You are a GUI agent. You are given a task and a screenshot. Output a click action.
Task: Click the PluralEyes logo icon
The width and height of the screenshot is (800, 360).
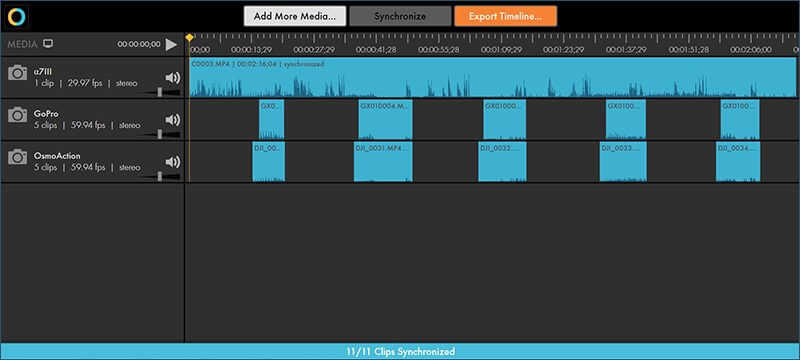pyautogui.click(x=16, y=16)
